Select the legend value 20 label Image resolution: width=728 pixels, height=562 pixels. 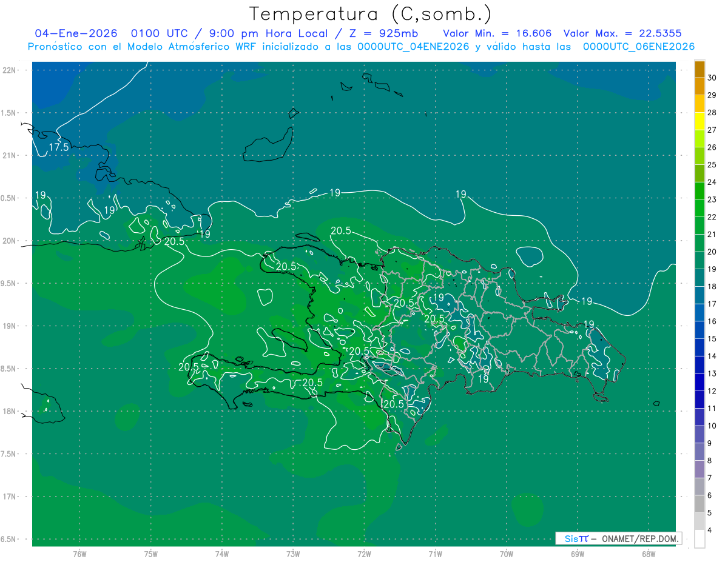pyautogui.click(x=712, y=252)
